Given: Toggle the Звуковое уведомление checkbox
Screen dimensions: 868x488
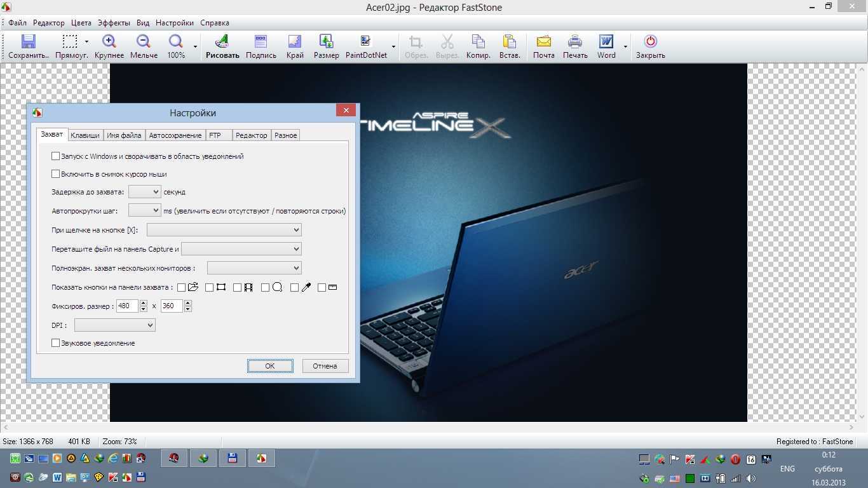Looking at the screenshot, I should pyautogui.click(x=55, y=342).
